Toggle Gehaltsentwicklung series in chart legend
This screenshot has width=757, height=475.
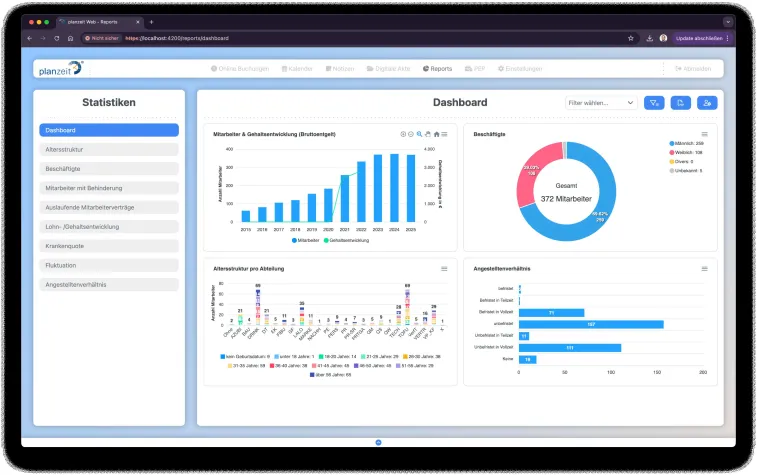[x=345, y=241]
